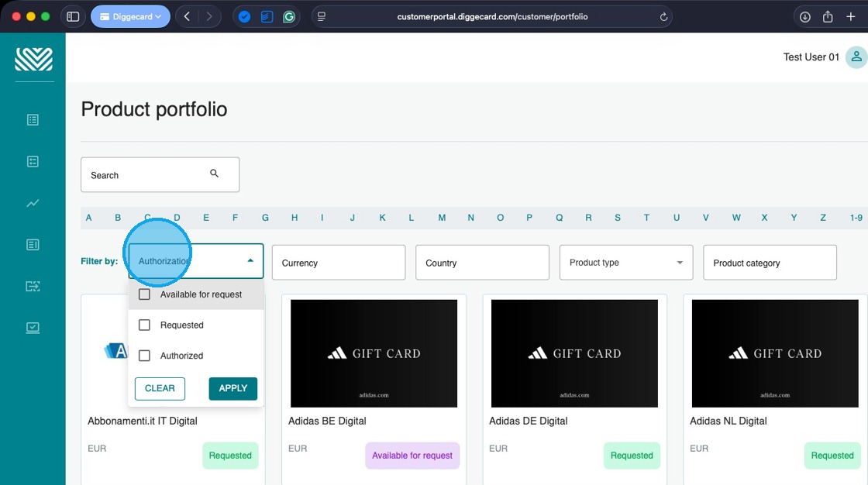This screenshot has height=485, width=868.
Task: Open a new tab with plus icon
Action: coord(851,16)
